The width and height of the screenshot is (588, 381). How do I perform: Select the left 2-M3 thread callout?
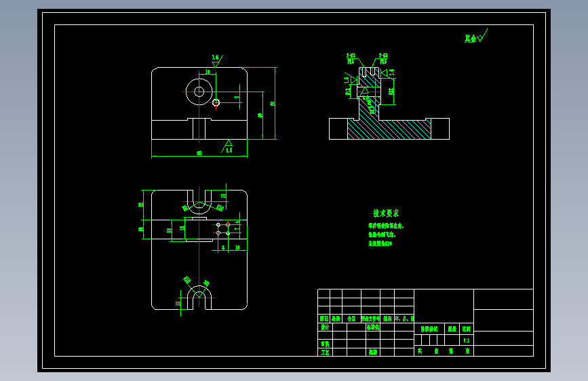point(351,58)
